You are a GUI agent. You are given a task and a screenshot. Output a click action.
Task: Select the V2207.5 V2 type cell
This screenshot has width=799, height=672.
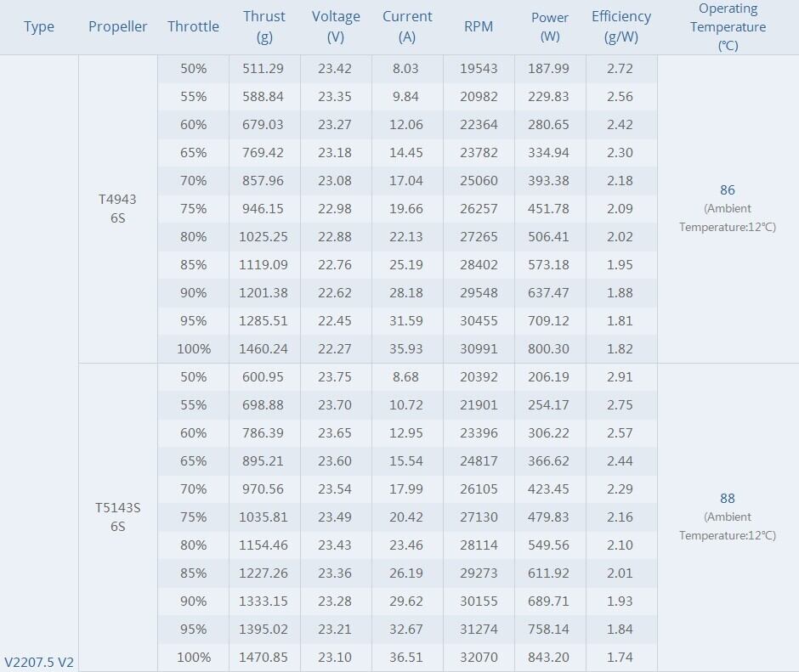tap(39, 662)
